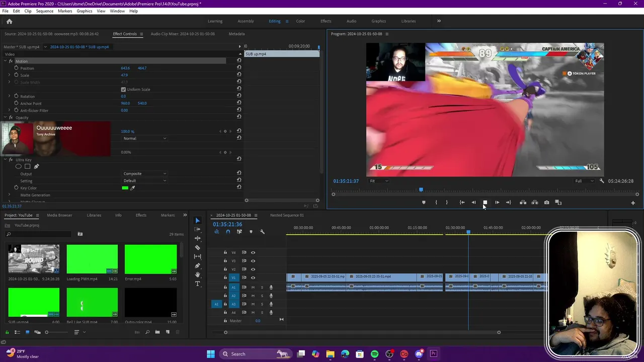Toggle Snap in timeline
The height and width of the screenshot is (362, 644).
228,232
